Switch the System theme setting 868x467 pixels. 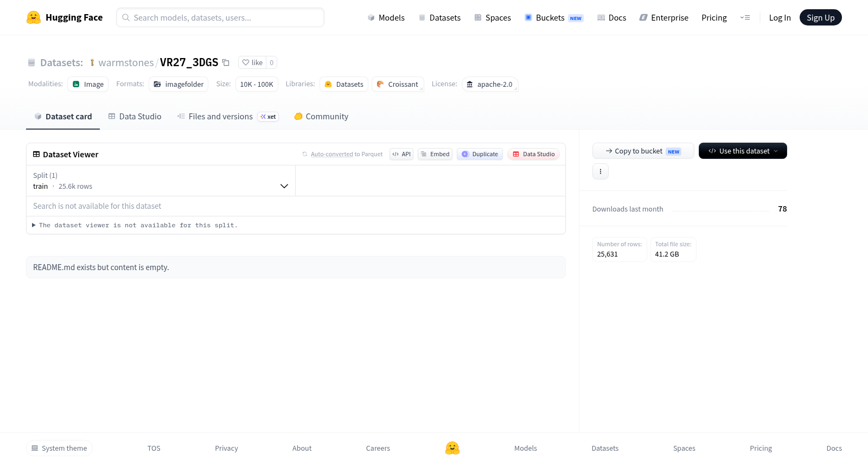click(x=59, y=448)
